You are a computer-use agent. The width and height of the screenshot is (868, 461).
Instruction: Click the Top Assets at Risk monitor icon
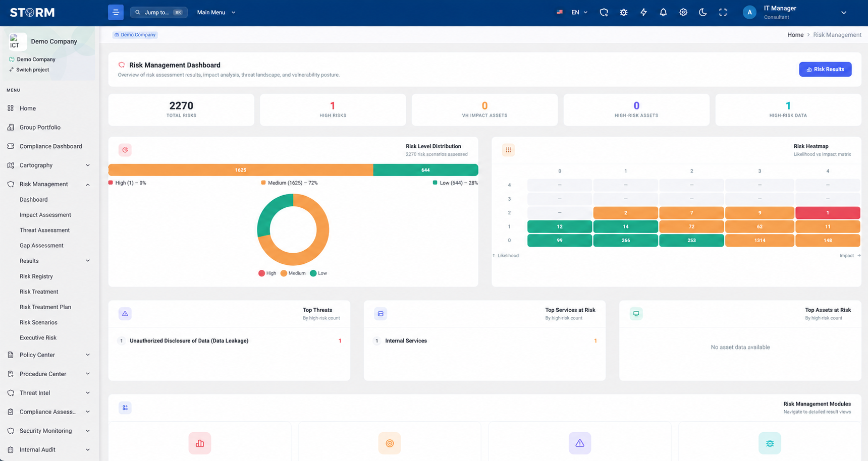pyautogui.click(x=636, y=314)
